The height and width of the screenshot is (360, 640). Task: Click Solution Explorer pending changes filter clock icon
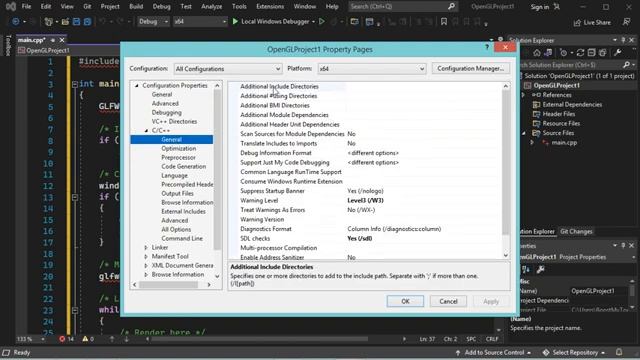tap(563, 53)
